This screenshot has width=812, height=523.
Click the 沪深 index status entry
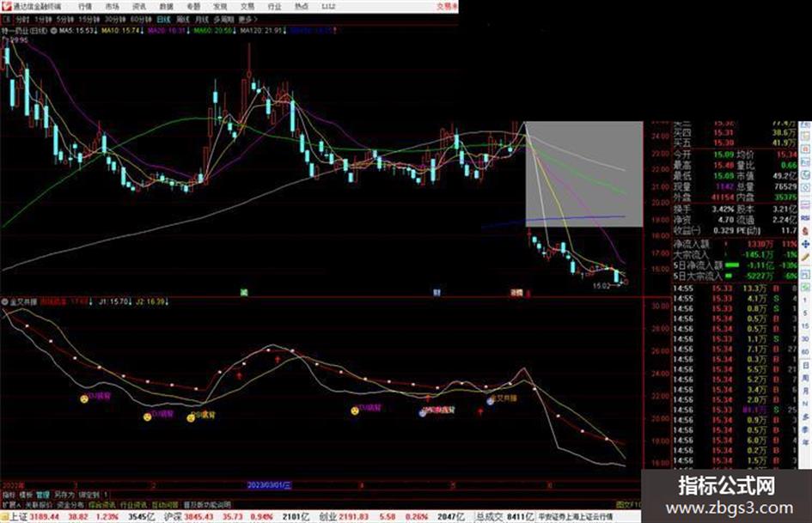236,517
